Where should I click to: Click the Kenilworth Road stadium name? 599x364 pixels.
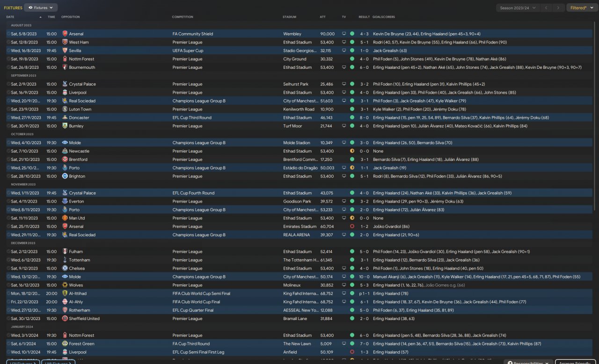pyautogui.click(x=299, y=109)
